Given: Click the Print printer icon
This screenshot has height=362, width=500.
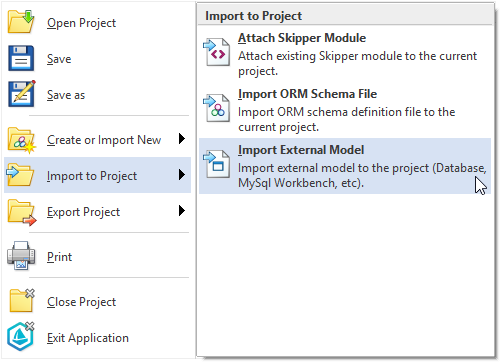Looking at the screenshot, I should (x=21, y=256).
